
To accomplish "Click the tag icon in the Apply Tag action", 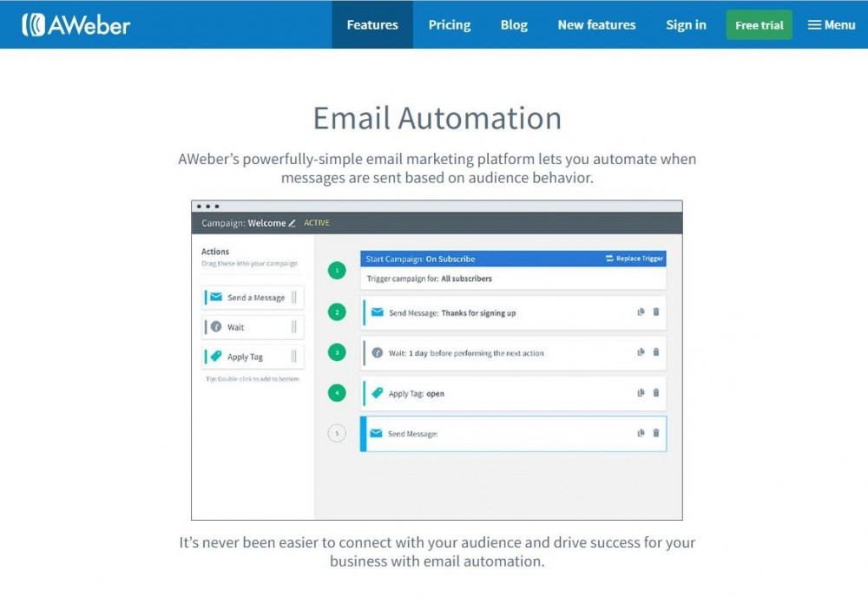I will pyautogui.click(x=216, y=356).
